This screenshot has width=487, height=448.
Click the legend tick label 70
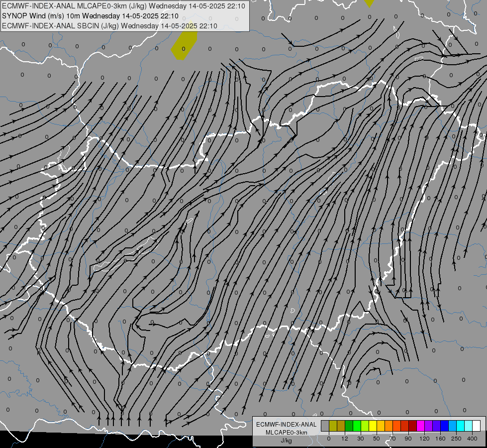(392, 439)
